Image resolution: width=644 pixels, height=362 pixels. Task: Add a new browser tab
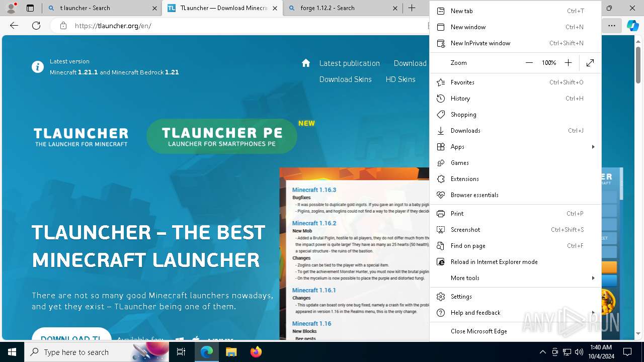[412, 8]
